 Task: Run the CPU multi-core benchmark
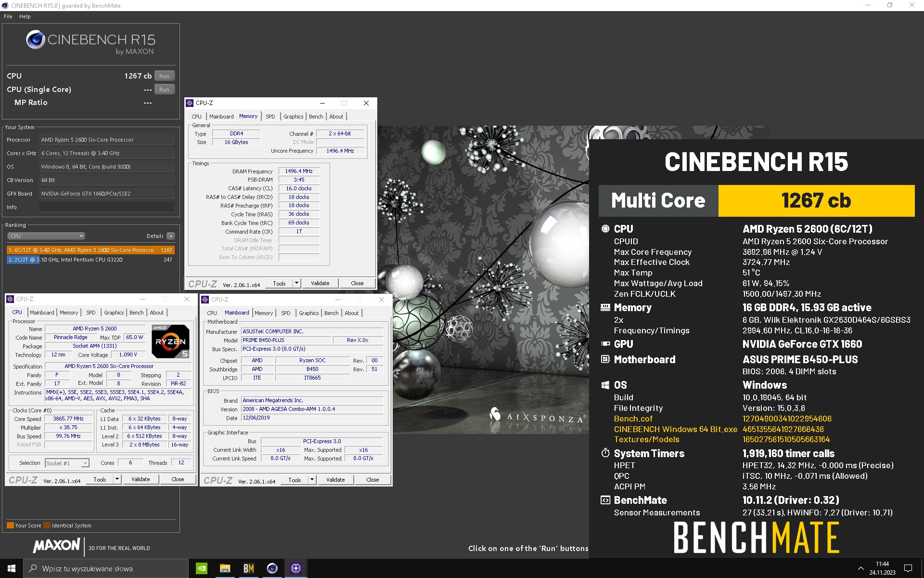165,76
